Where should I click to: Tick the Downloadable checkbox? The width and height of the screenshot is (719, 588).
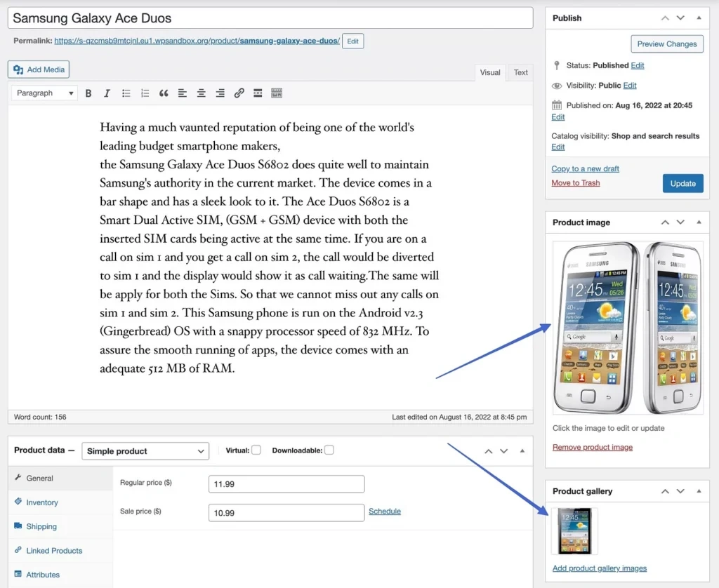pos(329,450)
